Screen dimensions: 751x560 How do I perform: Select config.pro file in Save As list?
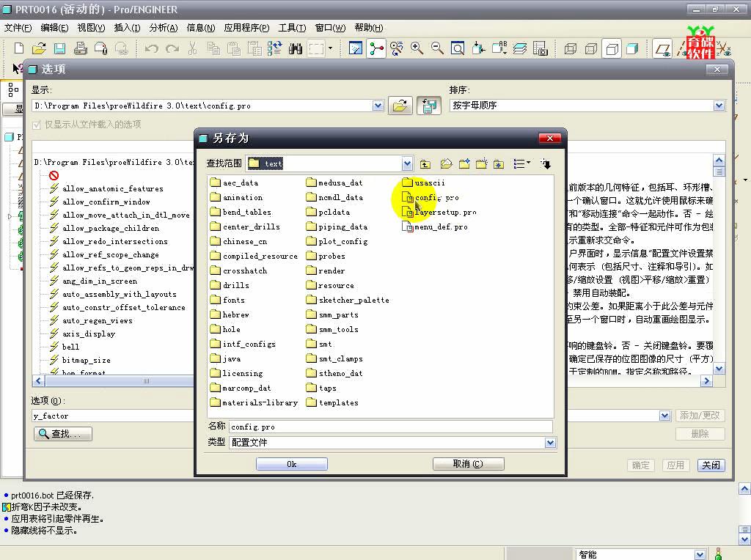[x=430, y=198]
